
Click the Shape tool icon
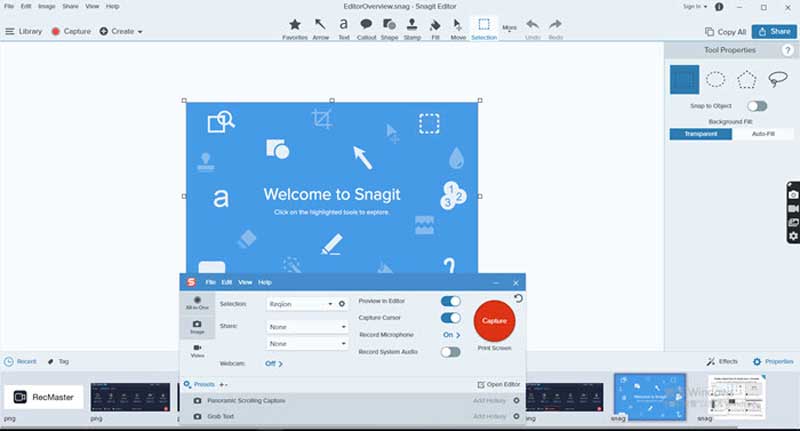(x=388, y=26)
